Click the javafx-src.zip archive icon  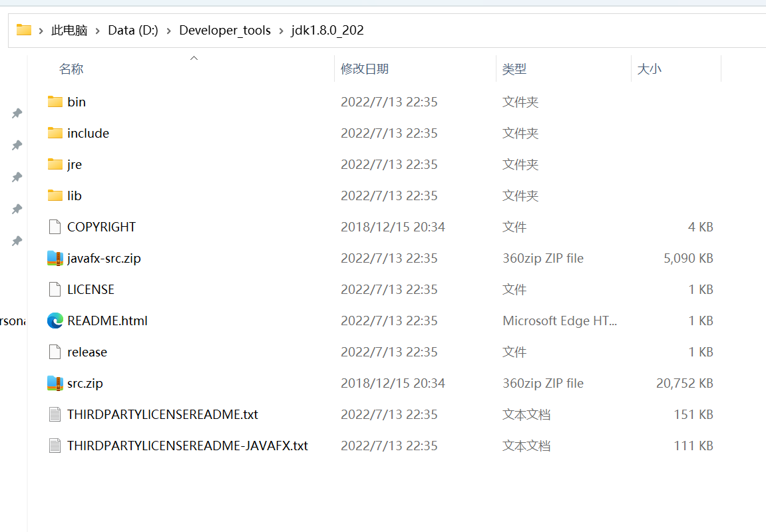click(55, 258)
